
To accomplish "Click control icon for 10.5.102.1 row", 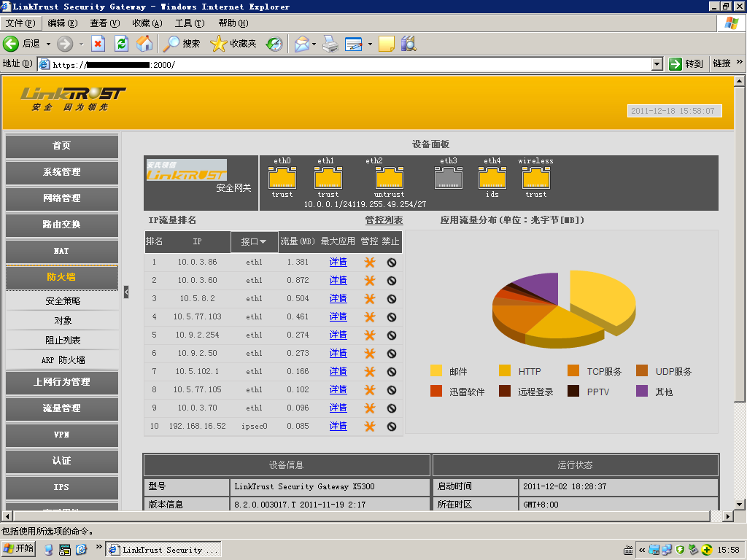I will (370, 371).
